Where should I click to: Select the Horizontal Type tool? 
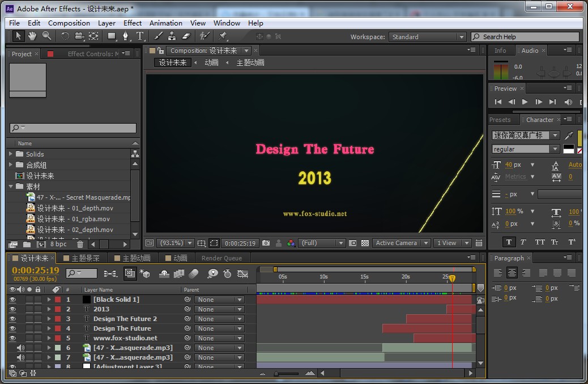[140, 36]
